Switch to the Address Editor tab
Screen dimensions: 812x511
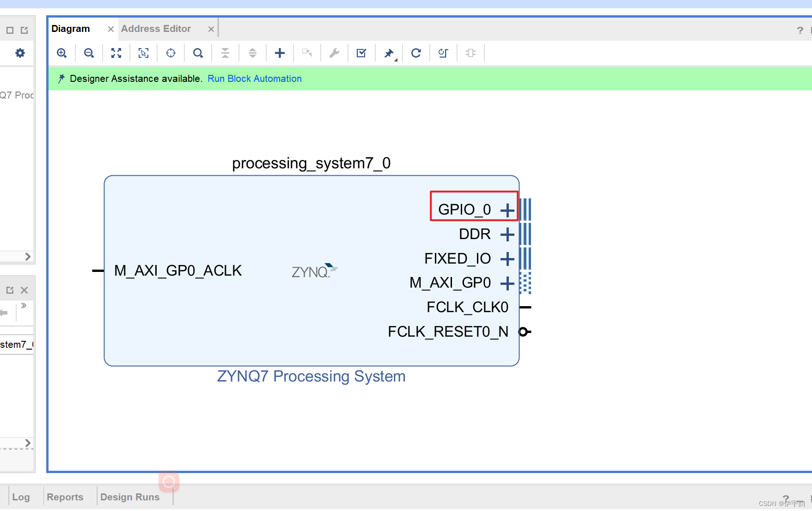point(156,29)
